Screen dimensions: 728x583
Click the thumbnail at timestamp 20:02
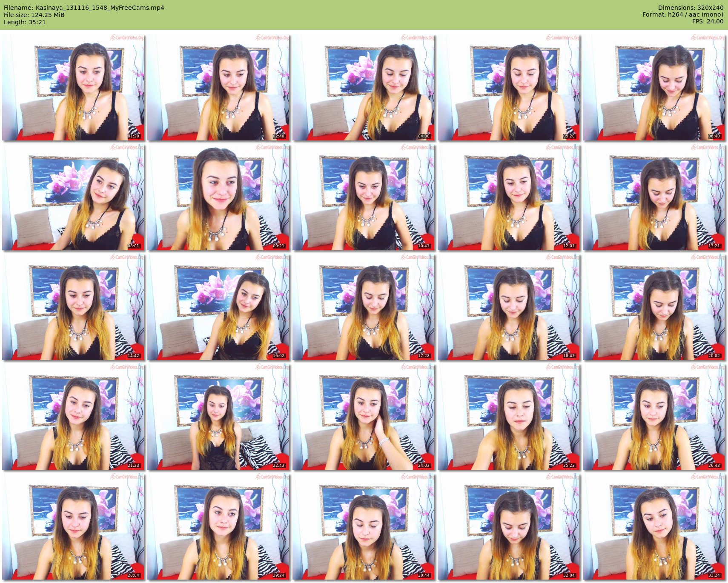point(654,307)
